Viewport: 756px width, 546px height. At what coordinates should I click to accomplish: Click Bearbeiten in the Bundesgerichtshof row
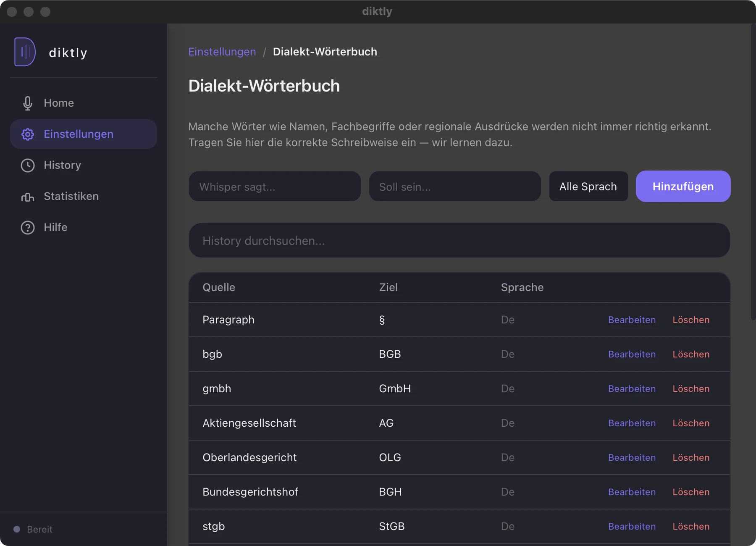pyautogui.click(x=632, y=492)
